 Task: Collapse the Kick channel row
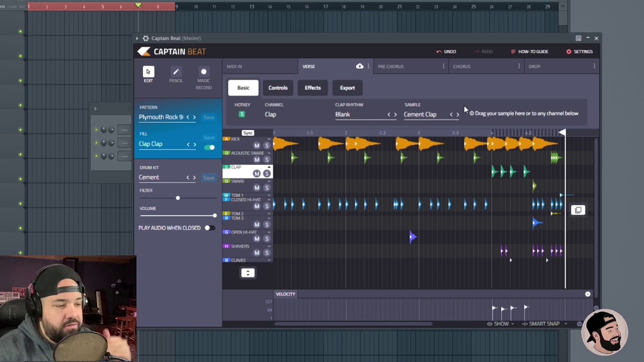coord(269,139)
